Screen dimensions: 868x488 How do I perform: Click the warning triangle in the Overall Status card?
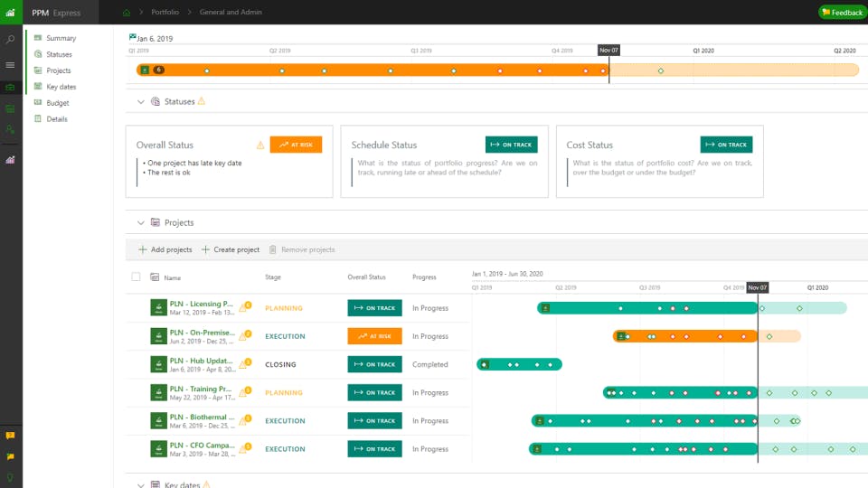260,145
